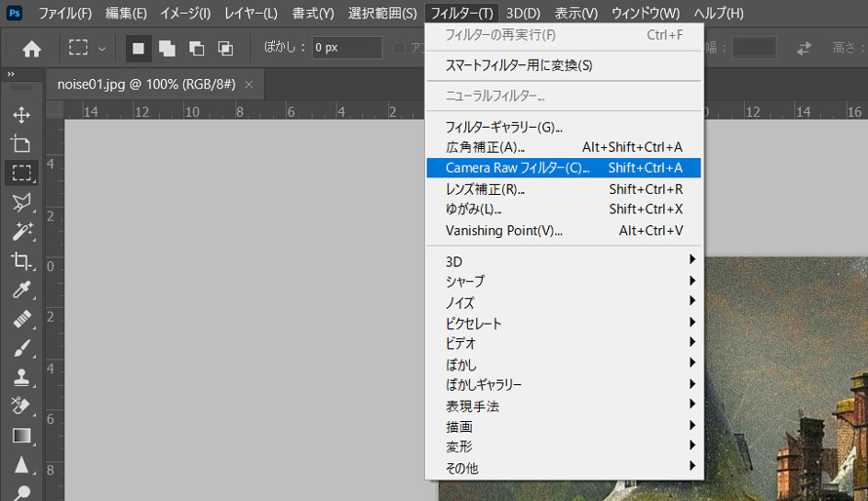The width and height of the screenshot is (868, 501).
Task: Expand the ピクセレート submenu
Action: click(564, 323)
